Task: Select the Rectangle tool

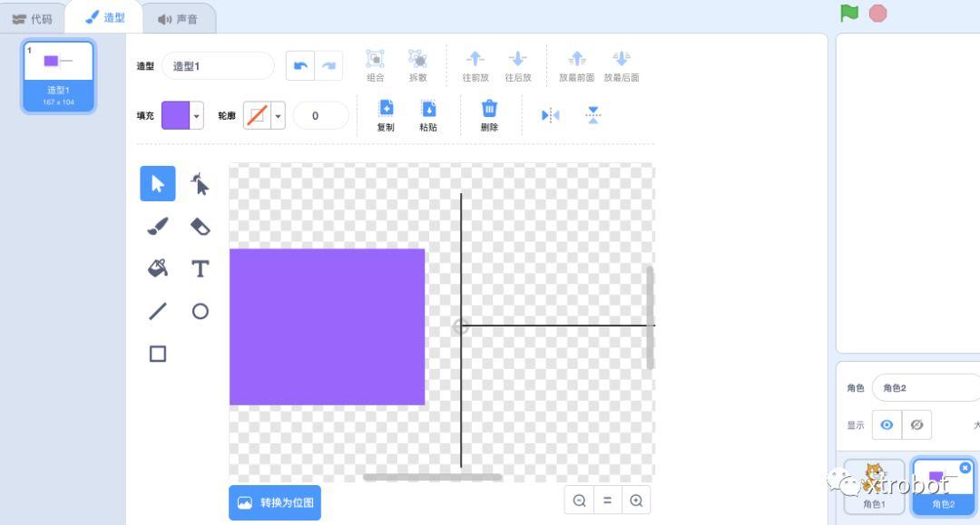Action: tap(158, 354)
